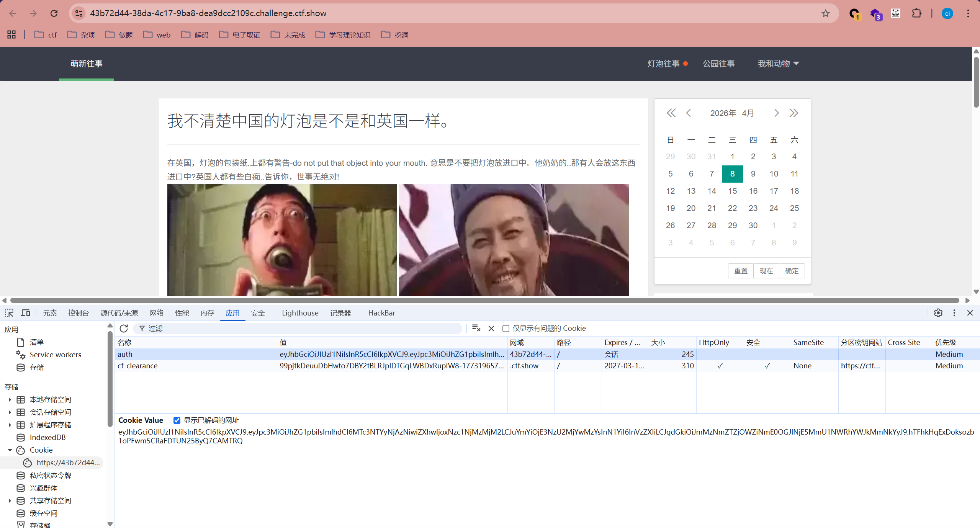Open the HackBar tab
This screenshot has height=528, width=980.
click(x=381, y=313)
